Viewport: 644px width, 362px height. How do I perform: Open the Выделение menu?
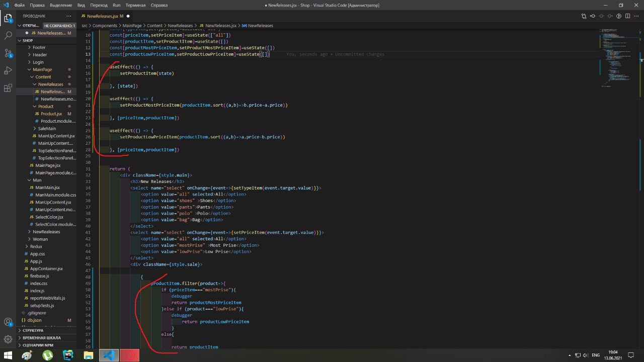point(61,5)
